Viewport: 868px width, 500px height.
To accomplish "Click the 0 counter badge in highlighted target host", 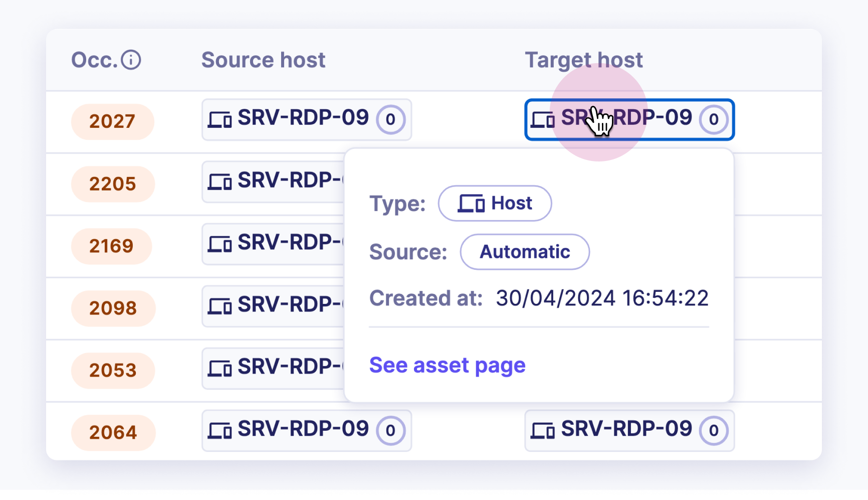I will (x=714, y=120).
